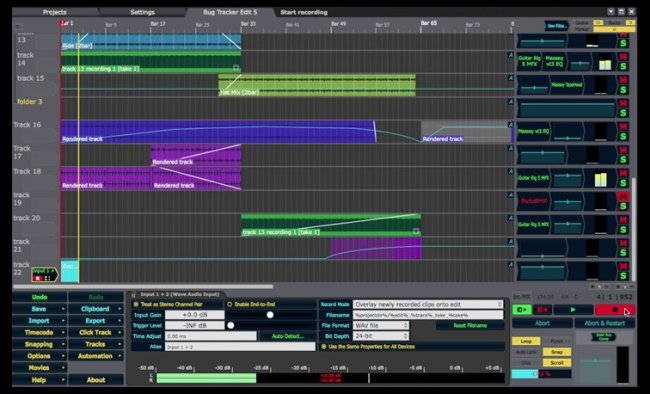Click the New Filter plugin icon

click(x=556, y=26)
